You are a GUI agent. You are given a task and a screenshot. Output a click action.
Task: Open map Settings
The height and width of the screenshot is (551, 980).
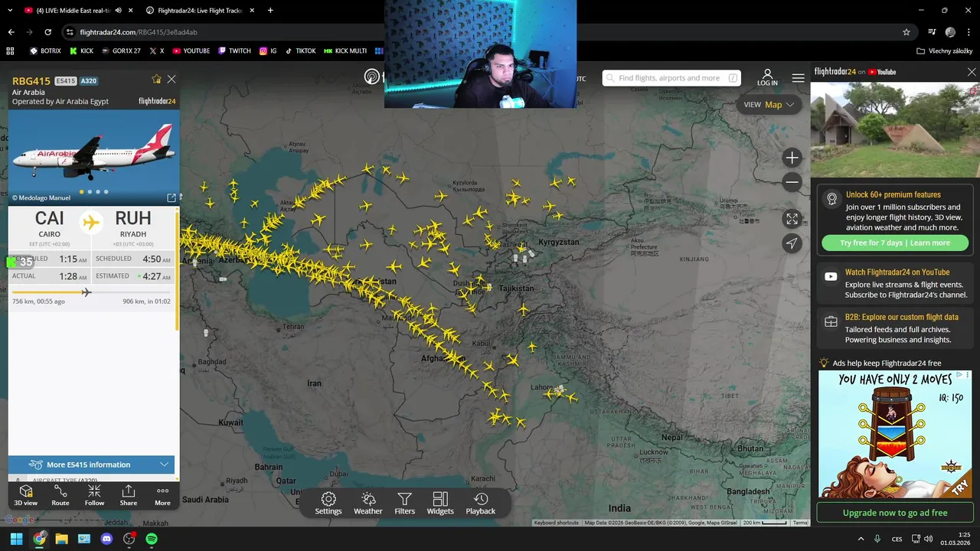point(328,504)
